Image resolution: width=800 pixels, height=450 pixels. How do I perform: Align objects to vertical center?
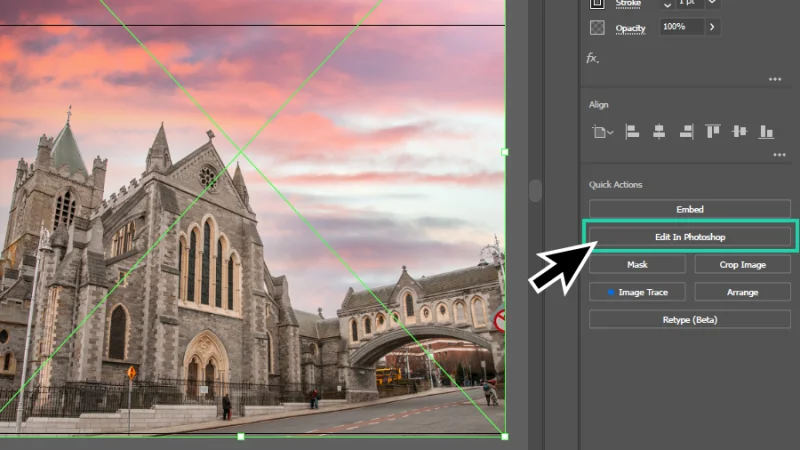click(739, 132)
